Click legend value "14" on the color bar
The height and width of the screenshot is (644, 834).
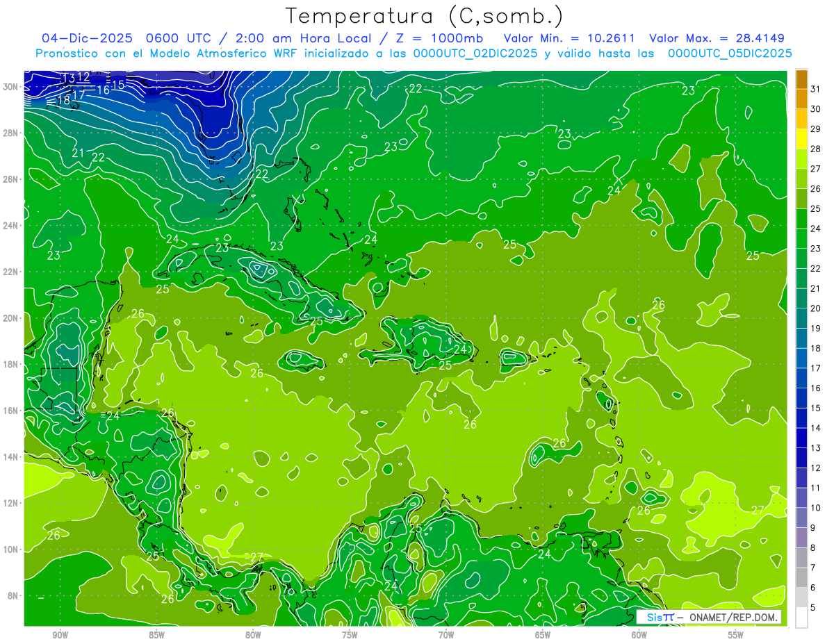point(815,428)
